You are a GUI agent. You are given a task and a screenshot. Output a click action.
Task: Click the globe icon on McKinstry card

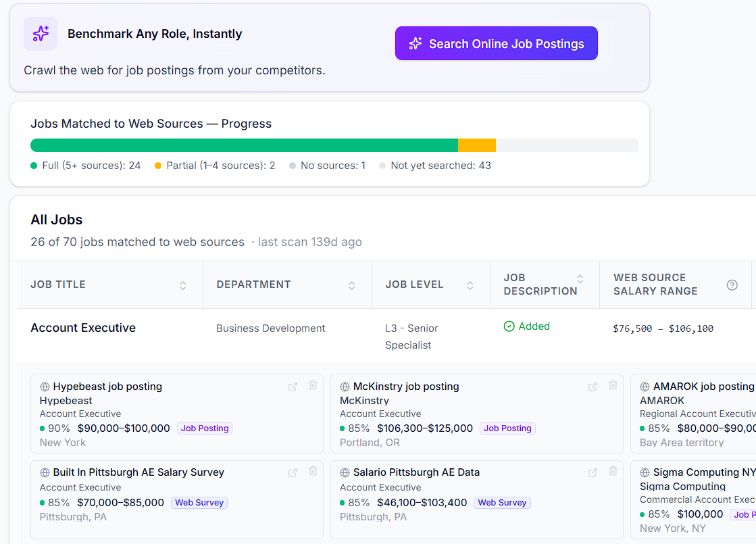coord(345,387)
